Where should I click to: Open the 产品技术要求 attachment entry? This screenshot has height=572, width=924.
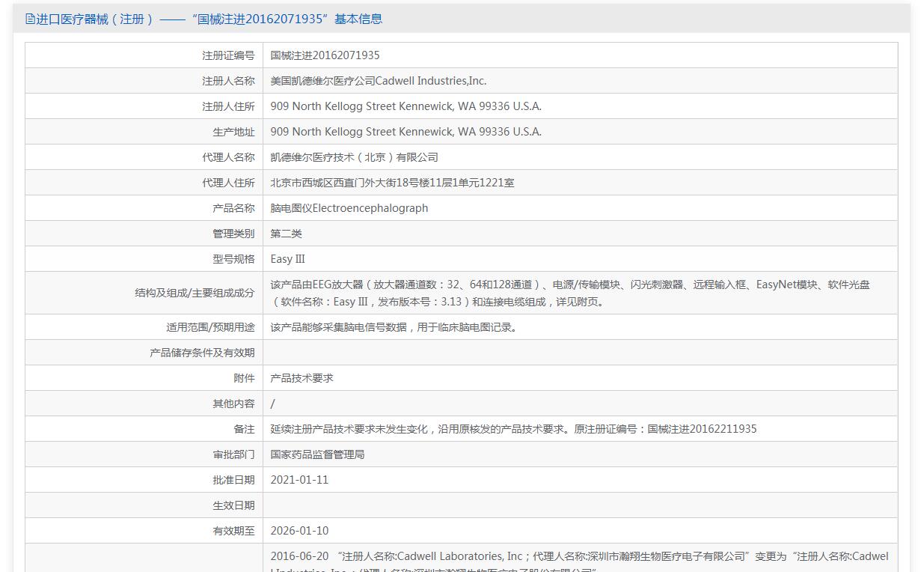302,378
